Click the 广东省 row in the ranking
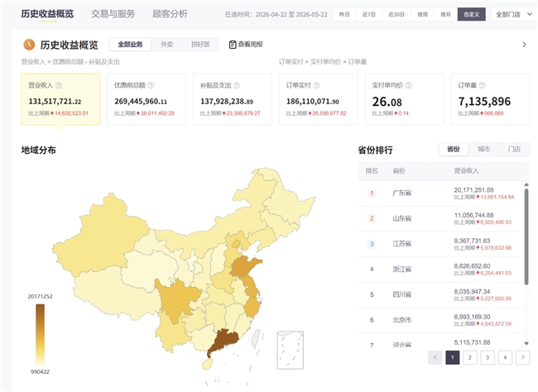538x392 pixels. click(440, 193)
